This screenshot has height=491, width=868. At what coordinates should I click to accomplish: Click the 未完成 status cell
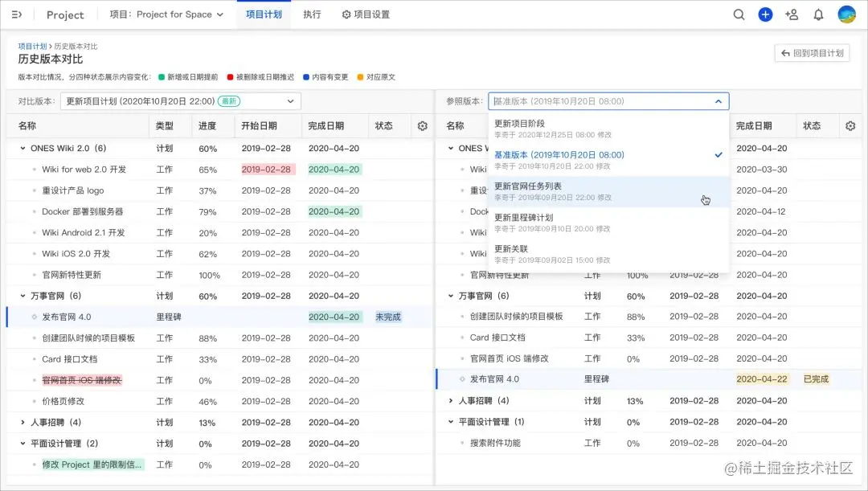pyautogui.click(x=388, y=317)
